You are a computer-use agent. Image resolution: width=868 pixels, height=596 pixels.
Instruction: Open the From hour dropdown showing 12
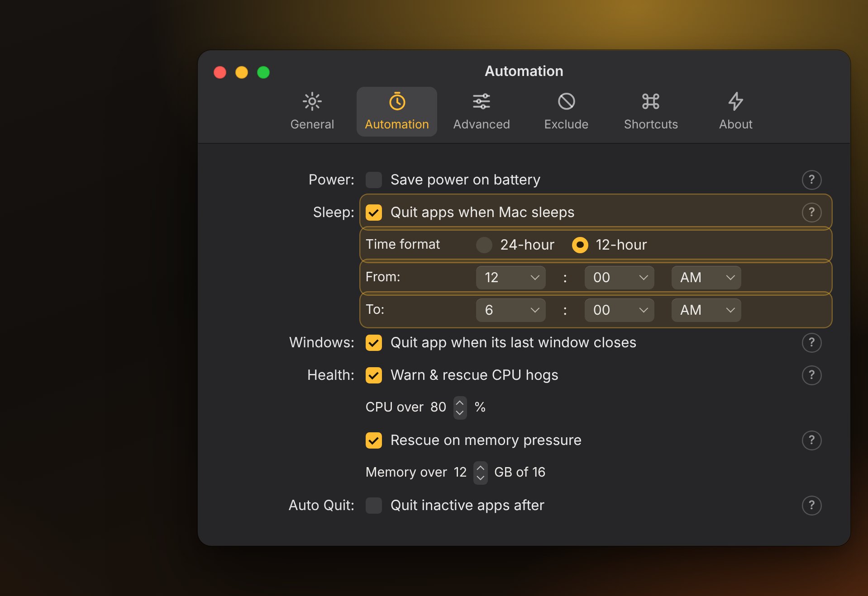[x=510, y=277]
